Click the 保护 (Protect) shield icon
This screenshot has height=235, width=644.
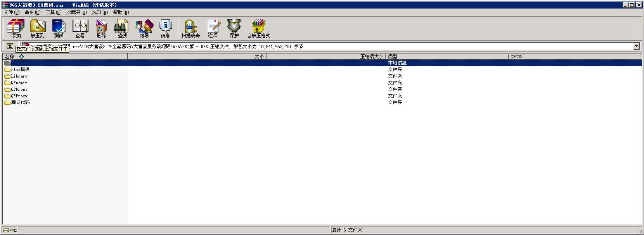pyautogui.click(x=234, y=28)
